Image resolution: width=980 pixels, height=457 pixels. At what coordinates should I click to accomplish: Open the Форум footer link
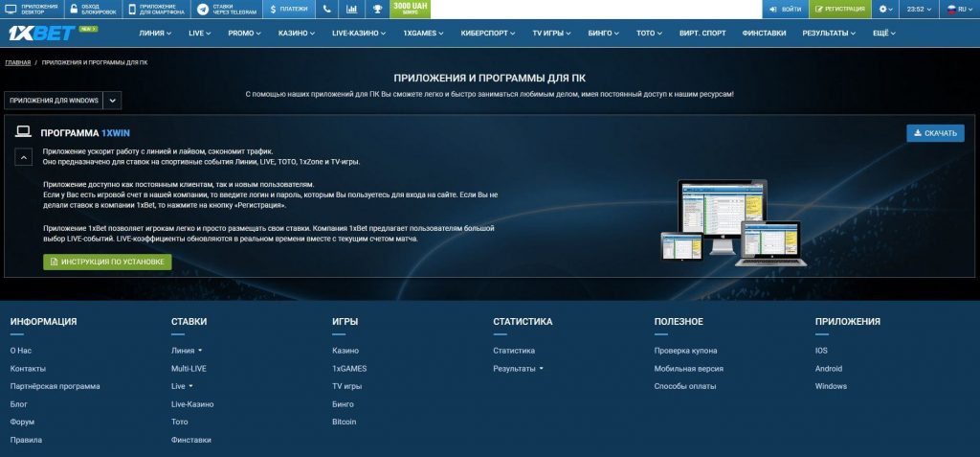23,422
